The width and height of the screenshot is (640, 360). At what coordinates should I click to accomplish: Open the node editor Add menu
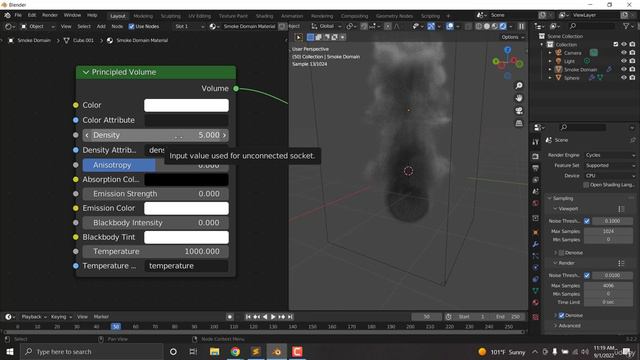coord(101,26)
